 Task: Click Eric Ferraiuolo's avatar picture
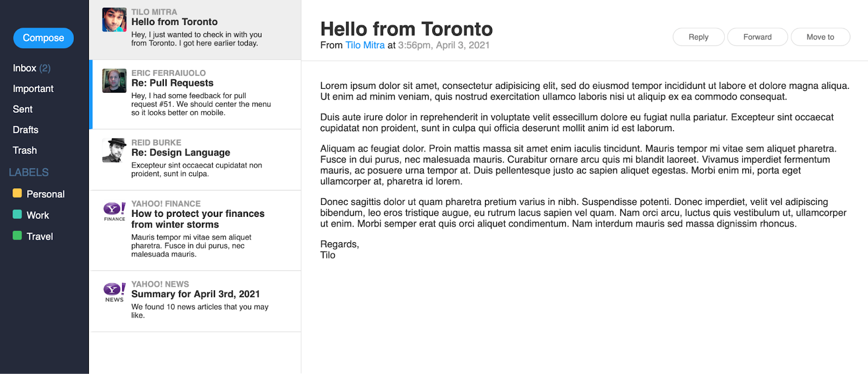pyautogui.click(x=114, y=81)
